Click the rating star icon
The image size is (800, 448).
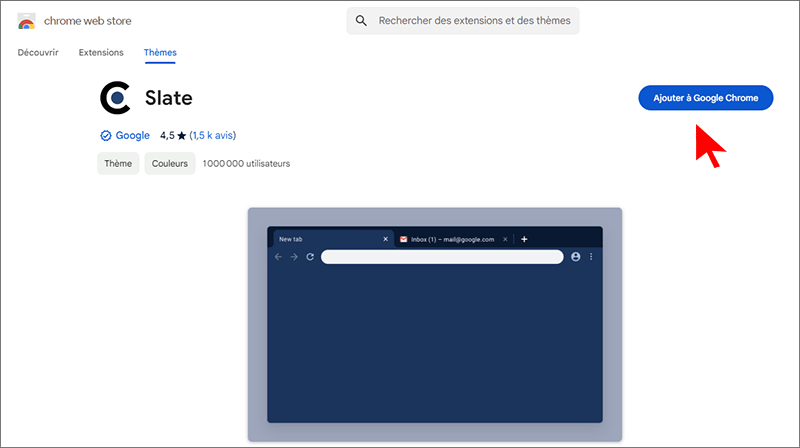pyautogui.click(x=181, y=136)
